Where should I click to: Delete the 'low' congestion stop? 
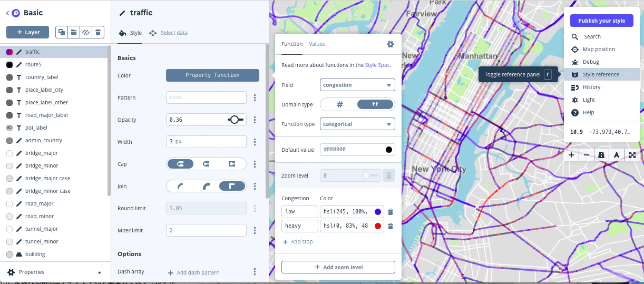[391, 212]
